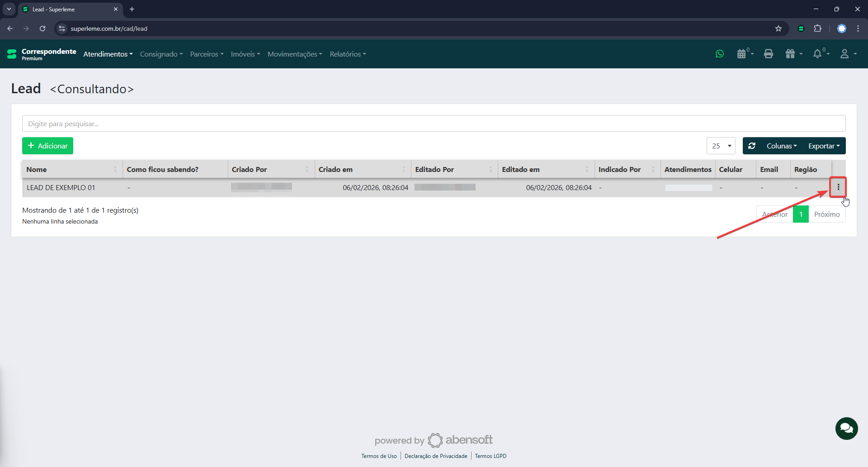The image size is (868, 467).
Task: Open the WhatsApp icon in header
Action: (x=720, y=54)
